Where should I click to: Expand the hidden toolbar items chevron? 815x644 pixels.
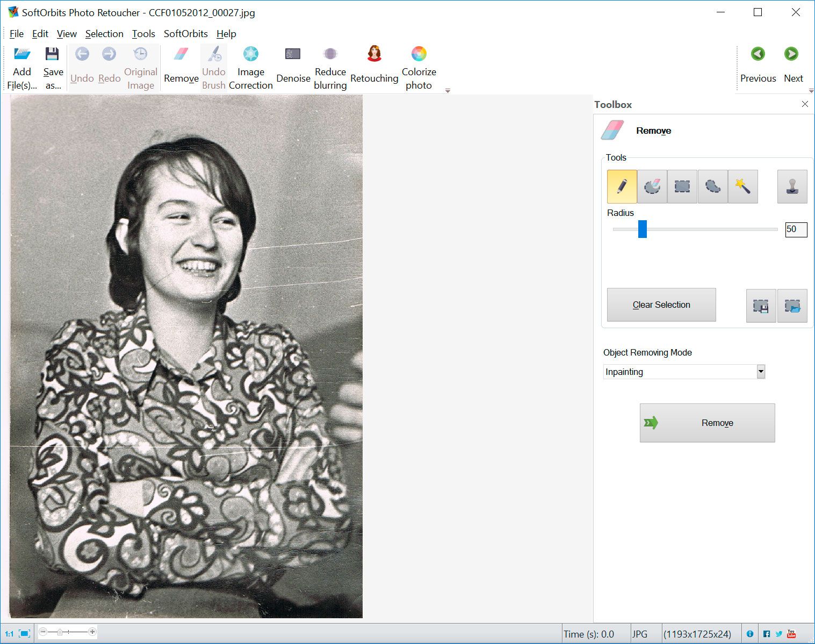pos(448,91)
